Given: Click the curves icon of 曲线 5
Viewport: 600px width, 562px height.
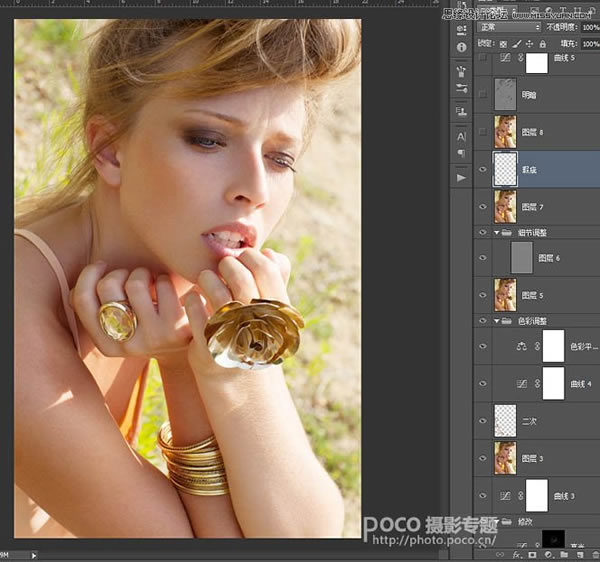Looking at the screenshot, I should pos(505,58).
